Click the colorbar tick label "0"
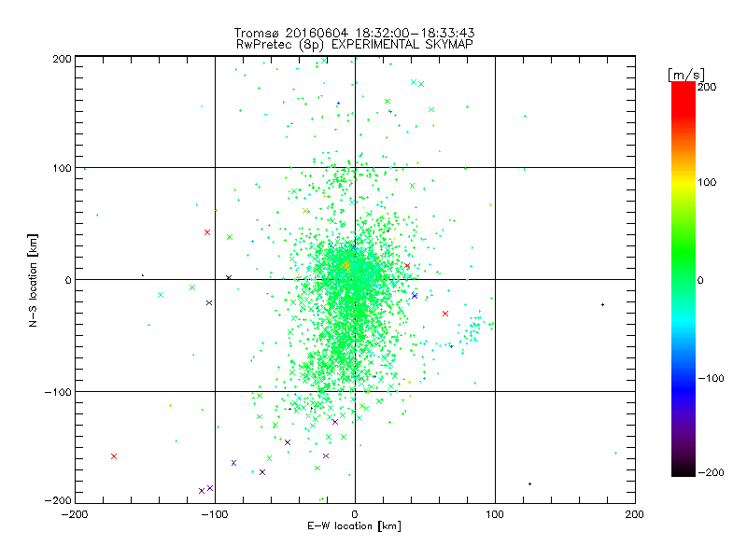Viewport: 747px width, 560px height. (x=700, y=280)
